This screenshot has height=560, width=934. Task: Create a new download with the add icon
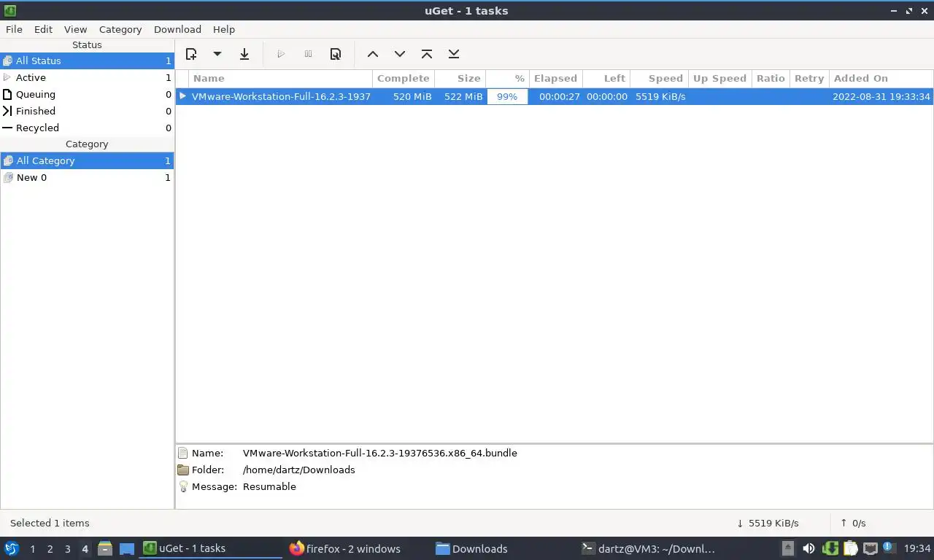pos(191,54)
